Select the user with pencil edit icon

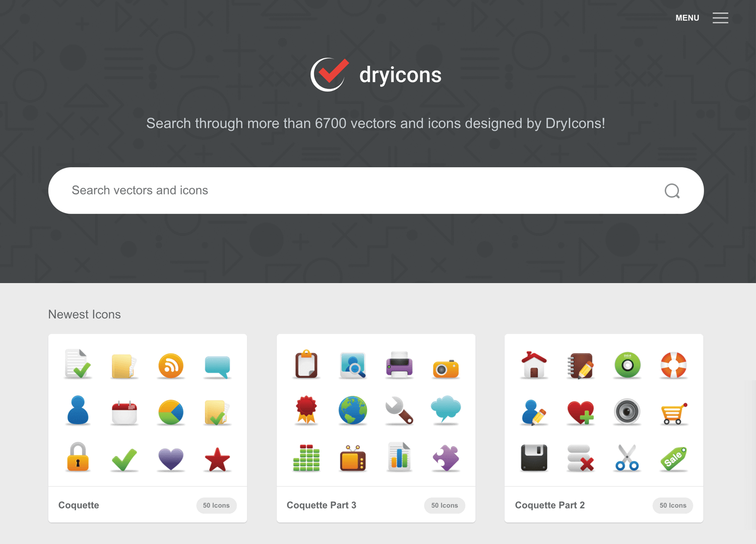[x=534, y=413]
